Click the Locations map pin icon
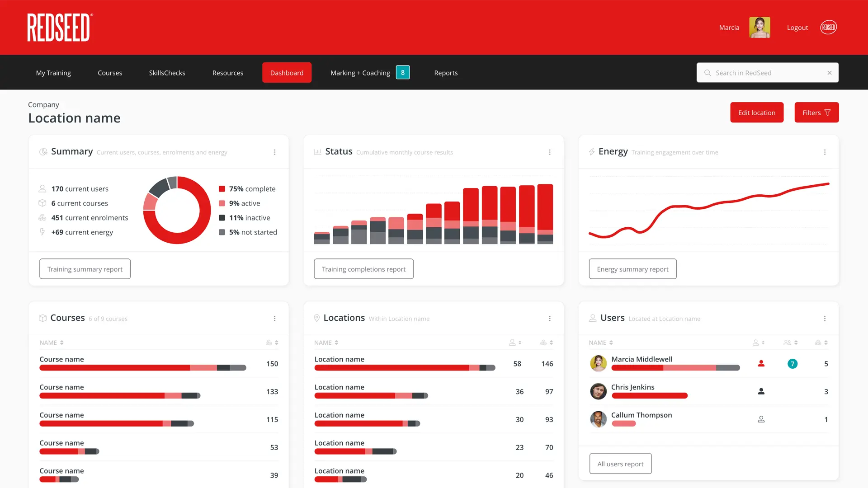This screenshot has width=868, height=488. coord(317,318)
